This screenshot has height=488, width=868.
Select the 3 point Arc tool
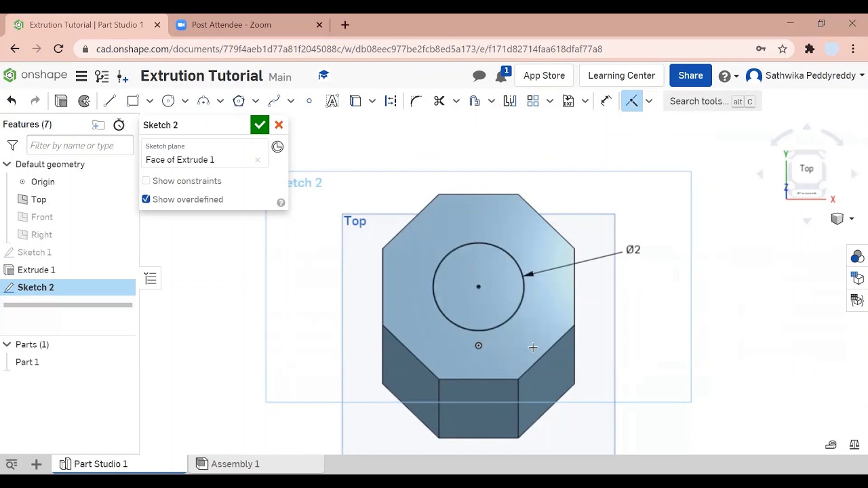[203, 101]
